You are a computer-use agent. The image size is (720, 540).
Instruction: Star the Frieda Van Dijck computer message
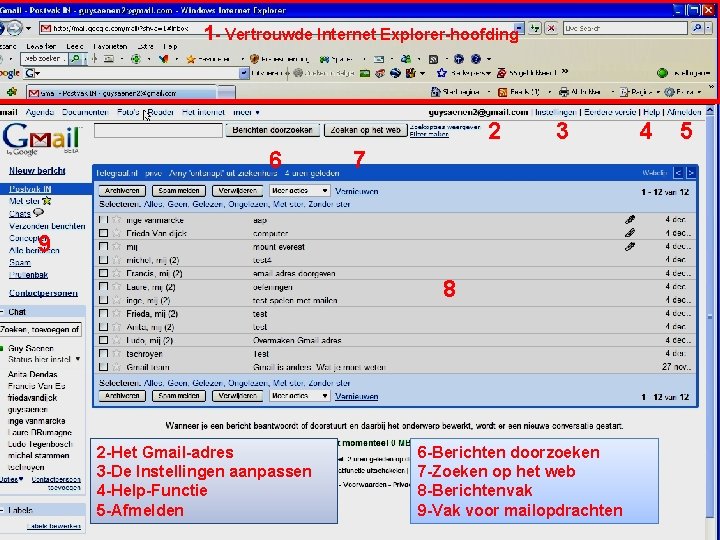[117, 233]
